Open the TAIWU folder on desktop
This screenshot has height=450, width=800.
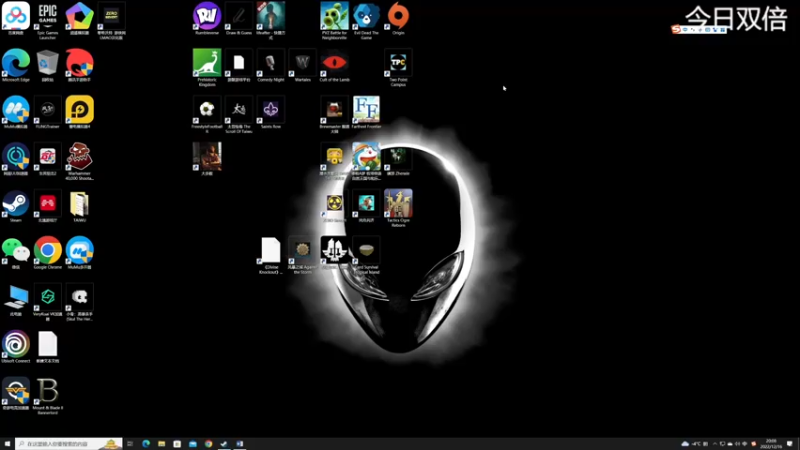[80, 206]
